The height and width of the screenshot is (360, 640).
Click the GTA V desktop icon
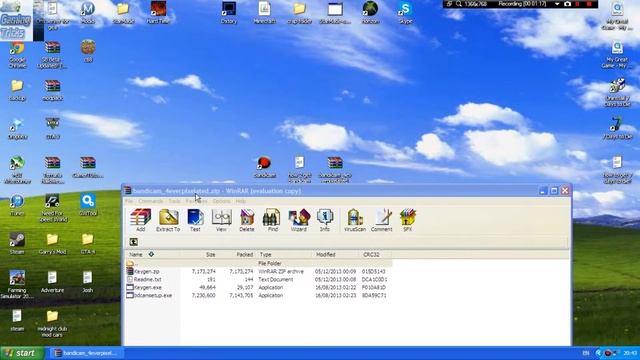click(x=53, y=128)
